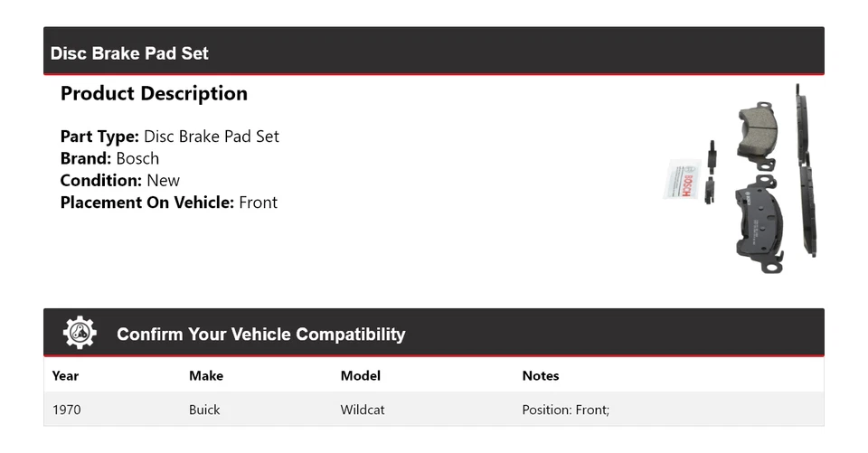The width and height of the screenshot is (868, 453).
Task: Click Placement On Vehicle: Front text
Action: point(169,203)
